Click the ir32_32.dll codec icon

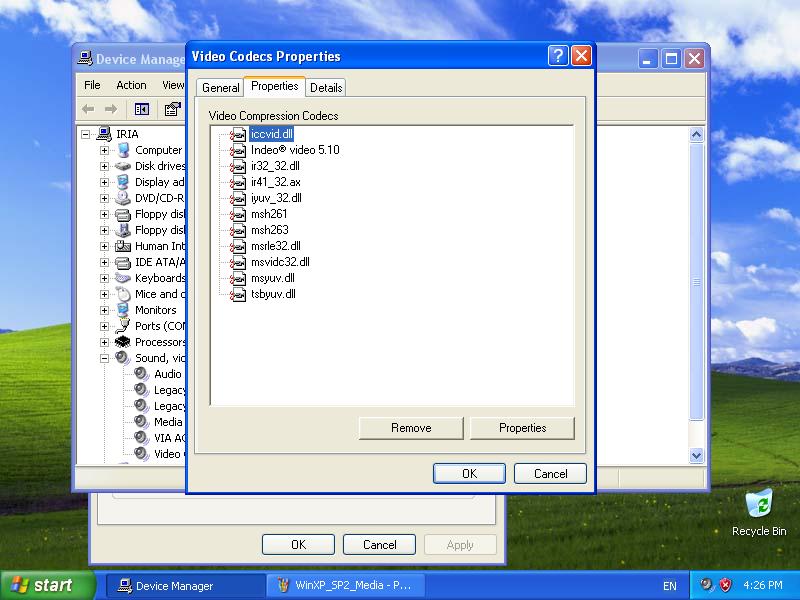click(238, 166)
